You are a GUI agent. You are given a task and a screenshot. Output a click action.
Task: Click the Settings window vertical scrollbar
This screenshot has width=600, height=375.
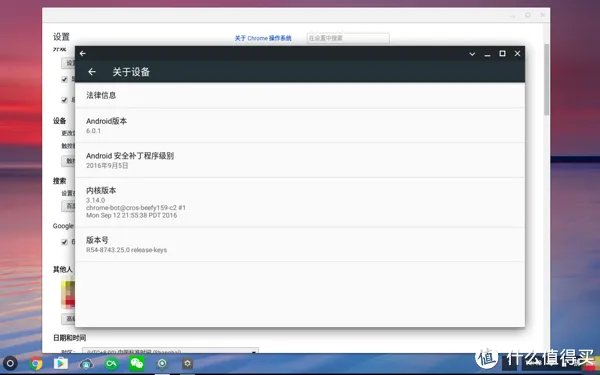[x=546, y=79]
